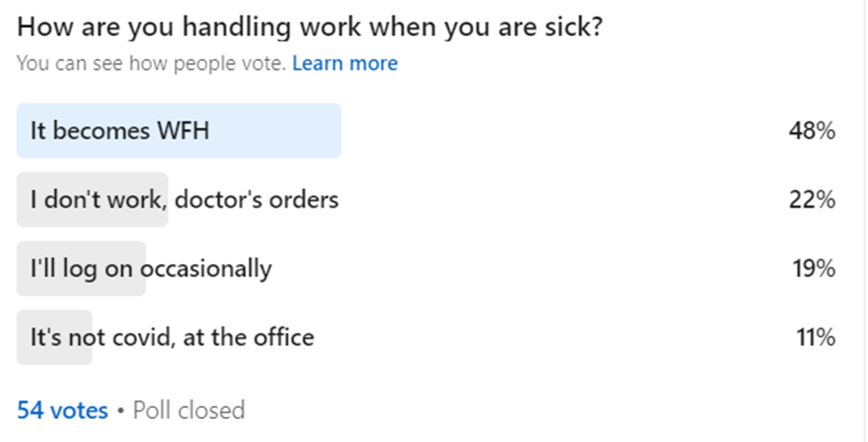Click the 11% result percentage
Image resolution: width=868 pixels, height=442 pixels.
(815, 338)
